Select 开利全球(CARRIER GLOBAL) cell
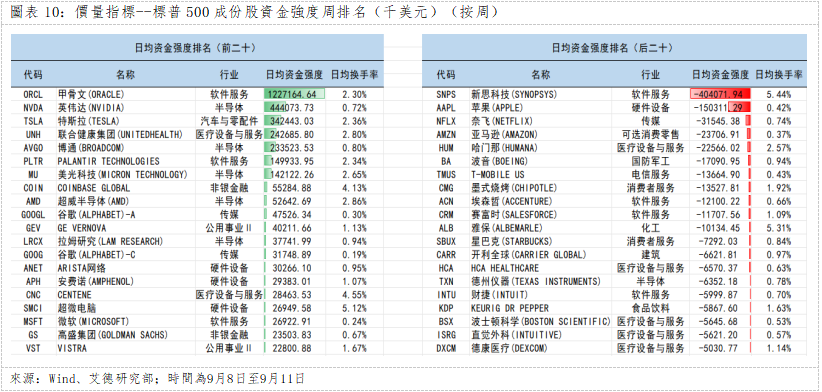This screenshot has width=822, height=392. pos(528,255)
